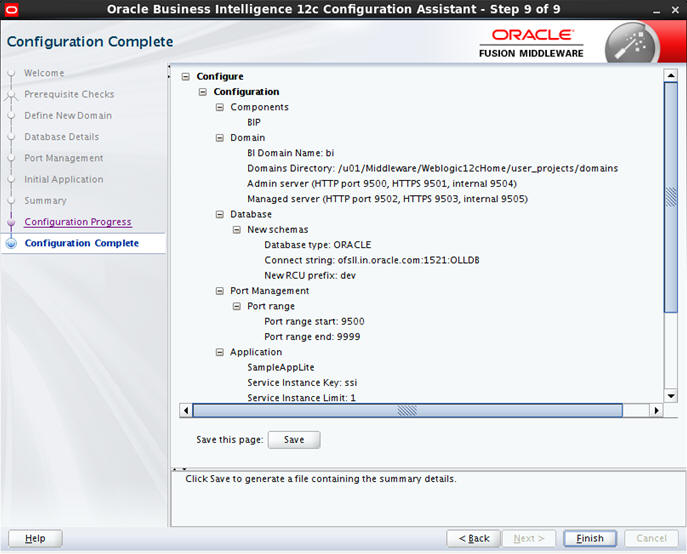The image size is (687, 554).
Task: Select Initial Application step
Action: click(x=64, y=179)
